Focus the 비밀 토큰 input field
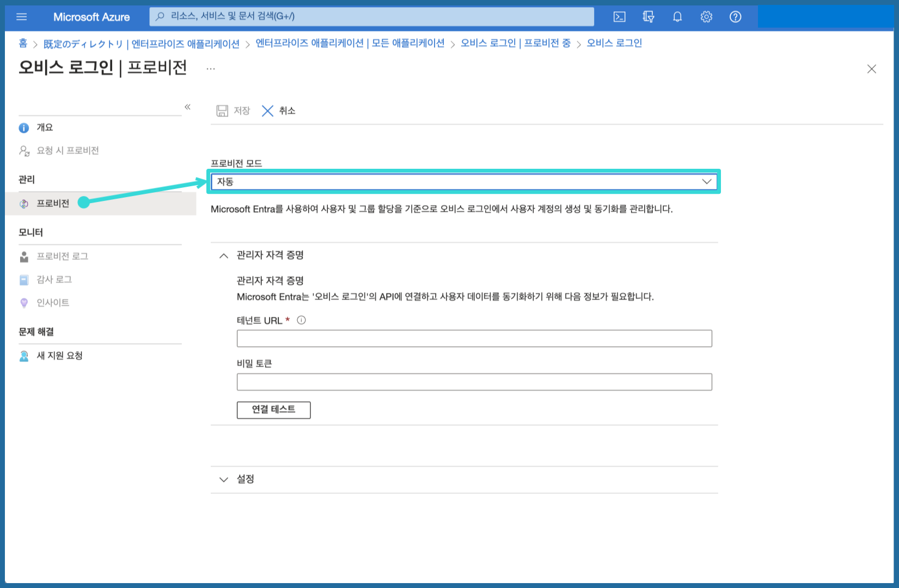The height and width of the screenshot is (588, 899). (x=474, y=382)
